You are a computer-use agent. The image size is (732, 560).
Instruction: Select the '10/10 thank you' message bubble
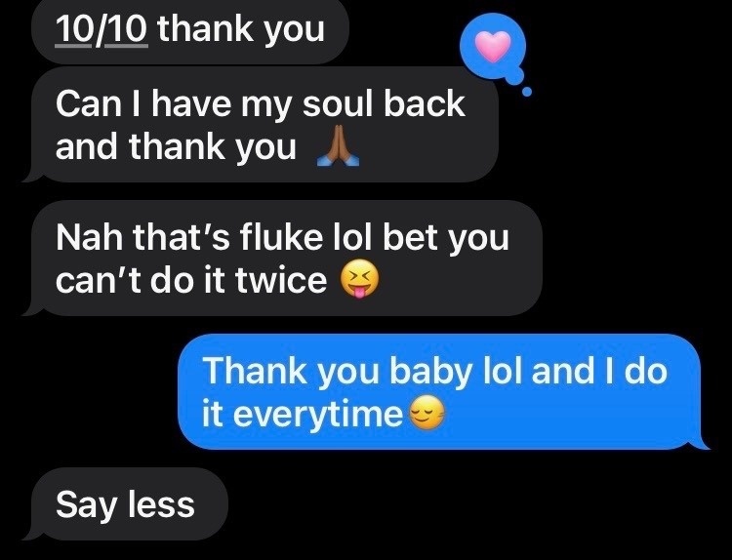[190, 31]
